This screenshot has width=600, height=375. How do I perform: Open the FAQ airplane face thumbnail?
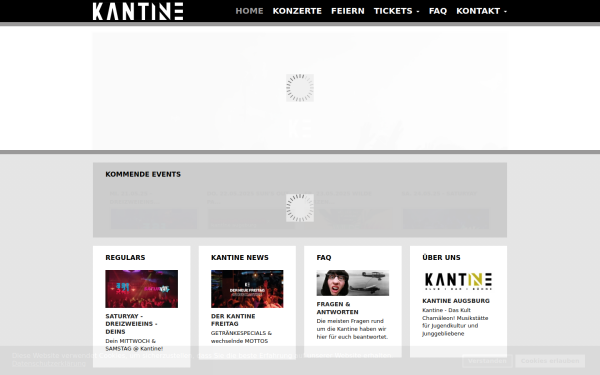[353, 283]
